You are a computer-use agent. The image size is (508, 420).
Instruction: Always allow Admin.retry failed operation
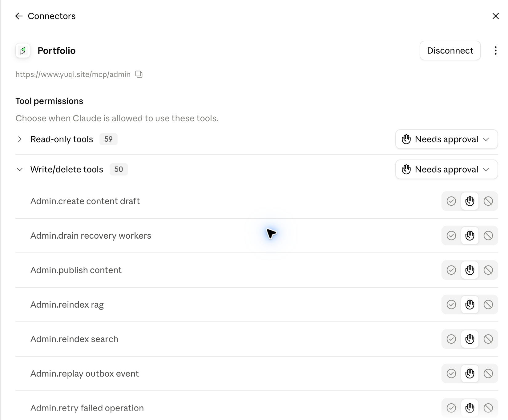(451, 408)
